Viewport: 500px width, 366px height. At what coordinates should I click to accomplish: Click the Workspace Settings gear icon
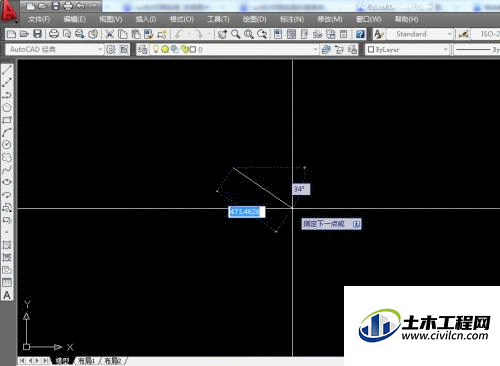pyautogui.click(x=110, y=50)
